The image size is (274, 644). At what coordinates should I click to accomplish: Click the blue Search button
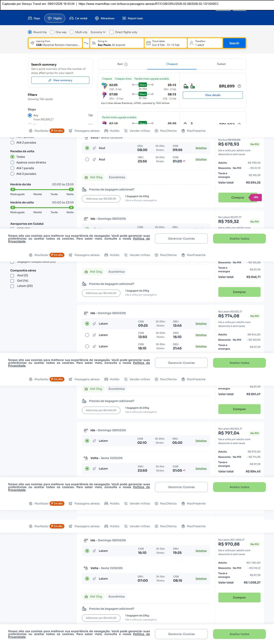point(234,43)
